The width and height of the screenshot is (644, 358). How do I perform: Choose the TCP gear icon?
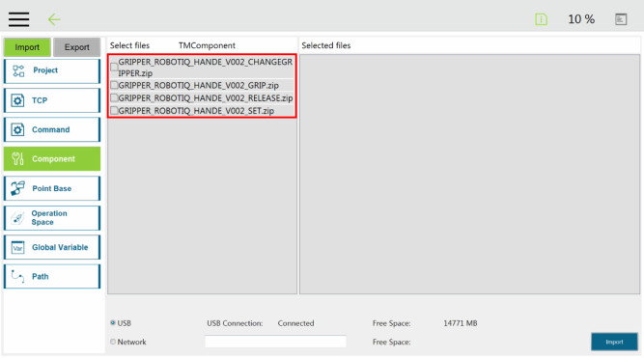tap(17, 100)
